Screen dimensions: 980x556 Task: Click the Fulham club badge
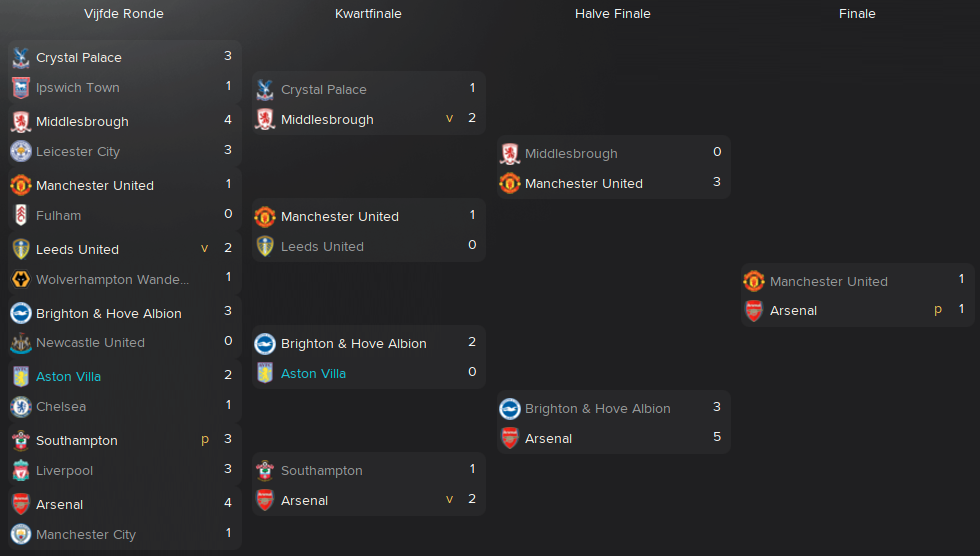21,216
